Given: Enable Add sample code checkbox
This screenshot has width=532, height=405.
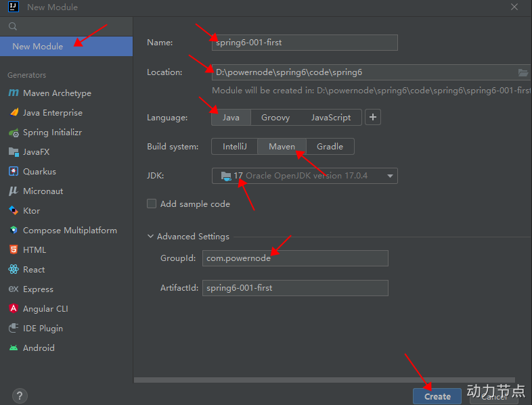Looking at the screenshot, I should pyautogui.click(x=152, y=204).
